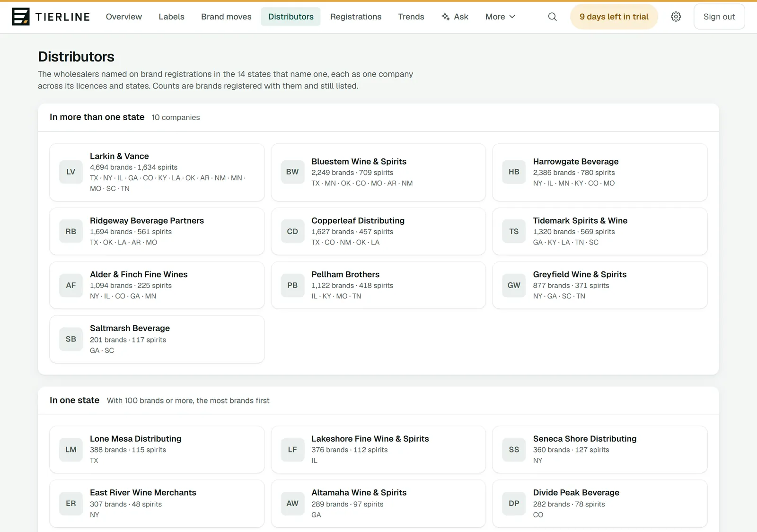Go to the Overview tab
757x532 pixels.
[124, 17]
